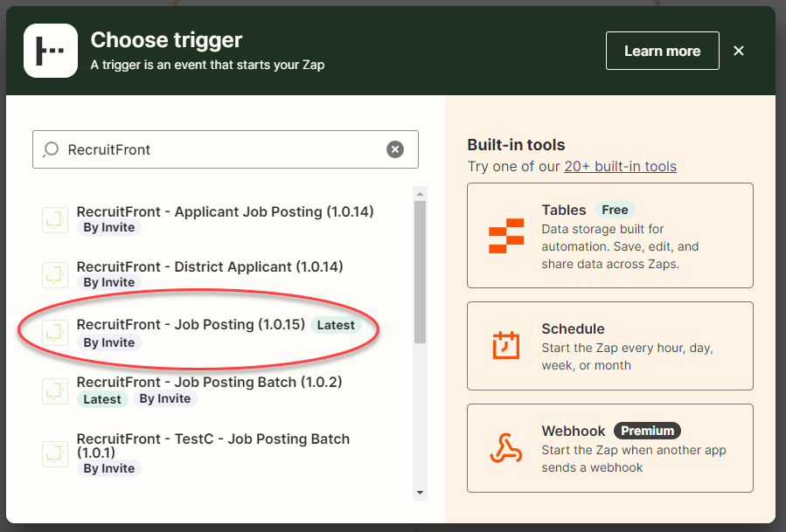This screenshot has width=786, height=532.
Task: Select the Webhook built-in tool card
Action: tap(610, 448)
